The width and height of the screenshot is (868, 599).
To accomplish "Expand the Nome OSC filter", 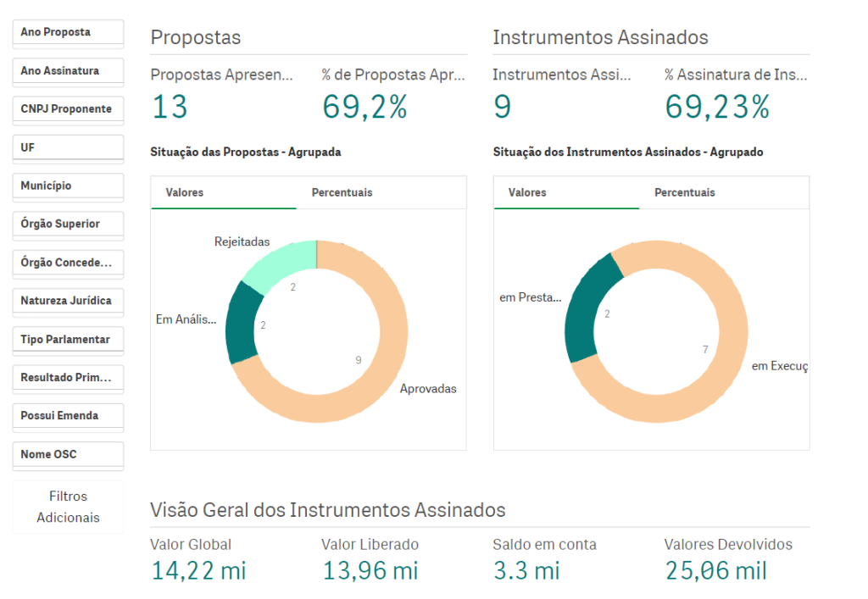I will coord(68,455).
